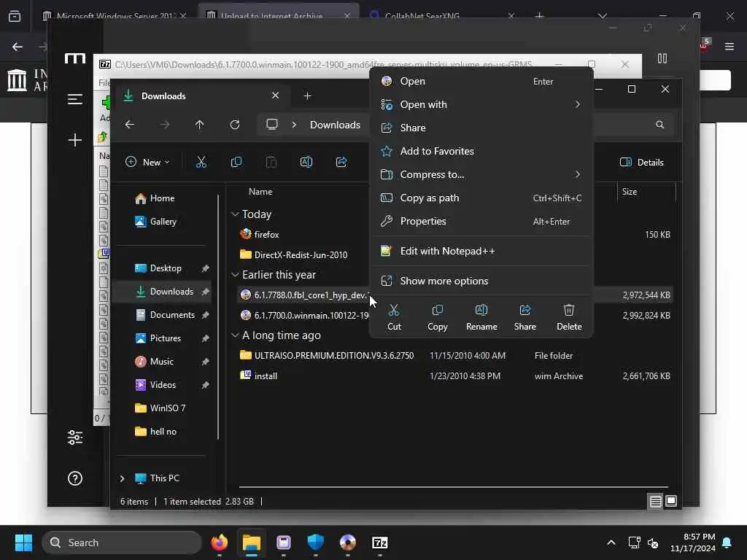This screenshot has height=560, width=747.
Task: Click taskbar Search box
Action: (x=122, y=542)
